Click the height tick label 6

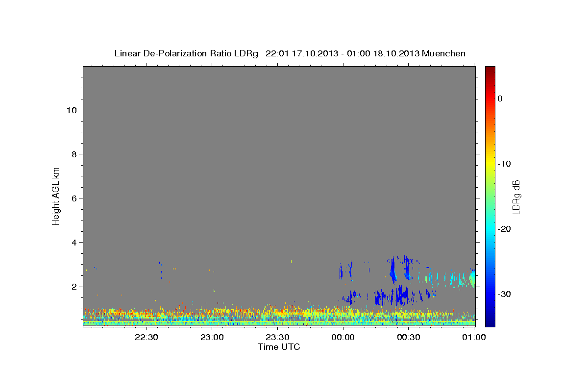[x=73, y=198]
